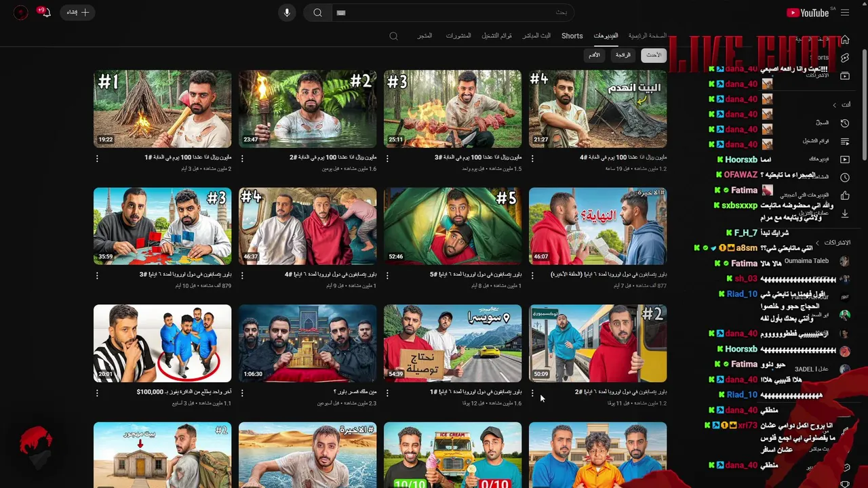Click the 'إنشاء' Create button
This screenshot has width=868, height=488.
(x=77, y=12)
